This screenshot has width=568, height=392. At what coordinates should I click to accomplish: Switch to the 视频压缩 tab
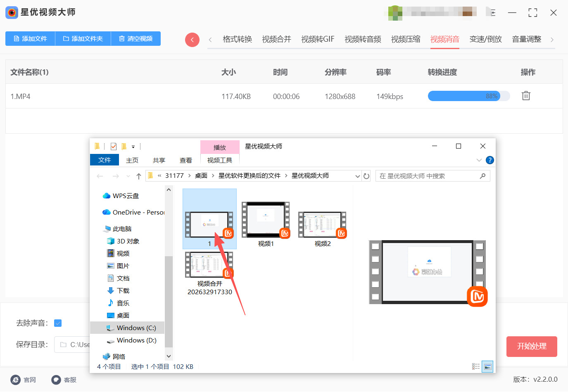coord(405,39)
